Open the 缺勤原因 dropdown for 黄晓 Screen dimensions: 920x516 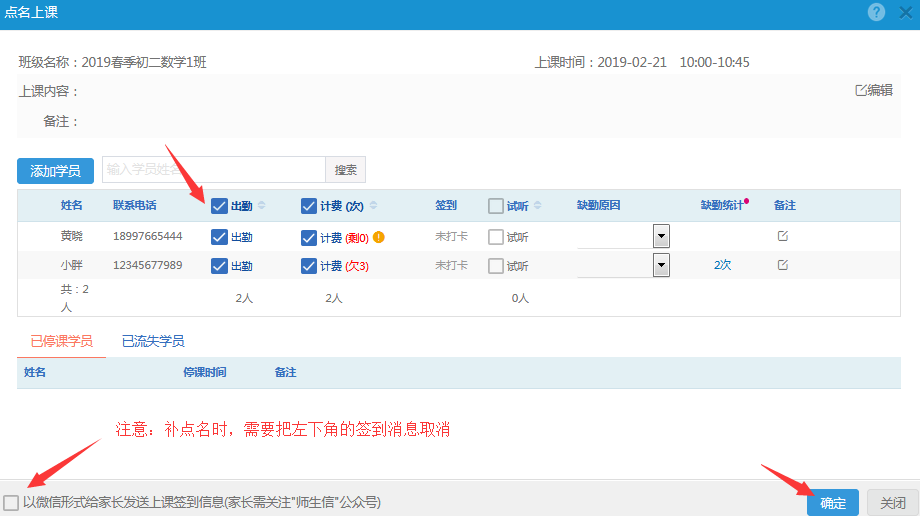(661, 236)
